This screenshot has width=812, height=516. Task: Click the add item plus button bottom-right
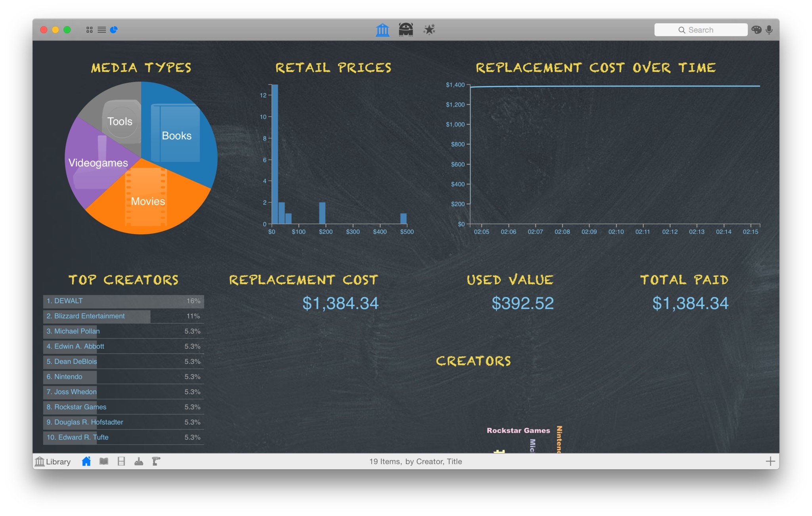click(x=771, y=461)
